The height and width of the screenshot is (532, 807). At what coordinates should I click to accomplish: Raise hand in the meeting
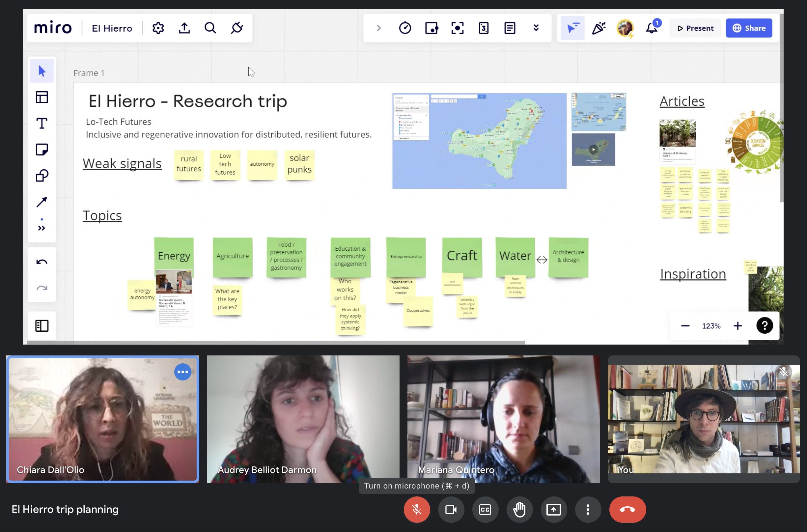click(x=519, y=509)
